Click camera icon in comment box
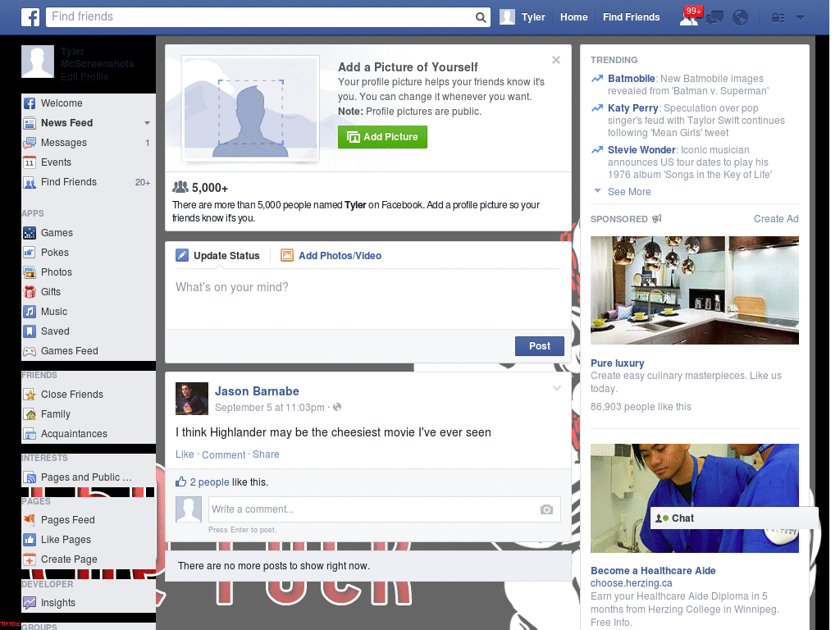This screenshot has width=840, height=630. pyautogui.click(x=546, y=509)
